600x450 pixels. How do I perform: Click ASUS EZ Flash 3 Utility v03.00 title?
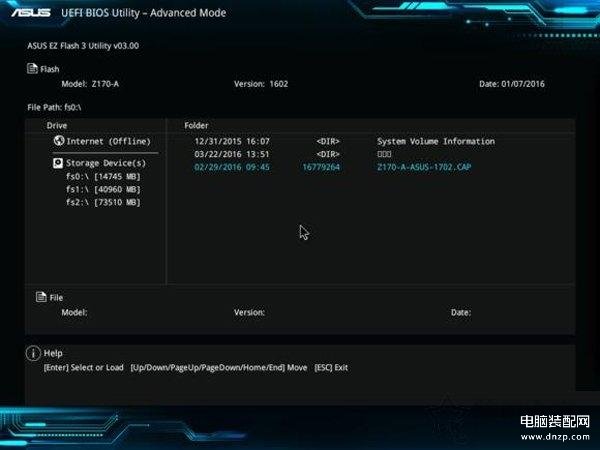point(83,46)
